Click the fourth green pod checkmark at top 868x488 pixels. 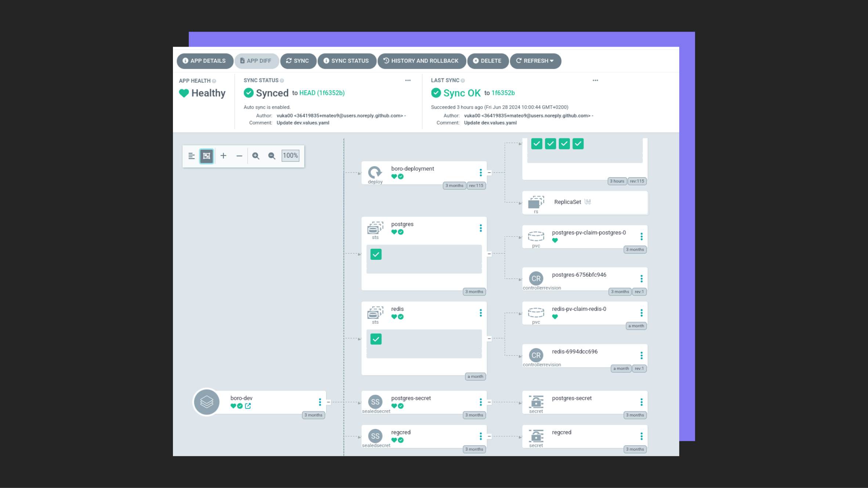(578, 144)
